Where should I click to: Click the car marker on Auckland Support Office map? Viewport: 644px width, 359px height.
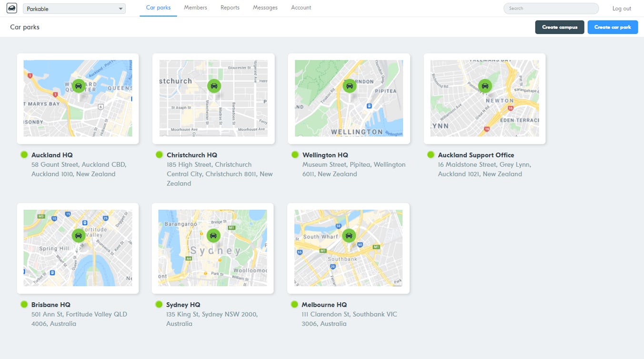(485, 86)
